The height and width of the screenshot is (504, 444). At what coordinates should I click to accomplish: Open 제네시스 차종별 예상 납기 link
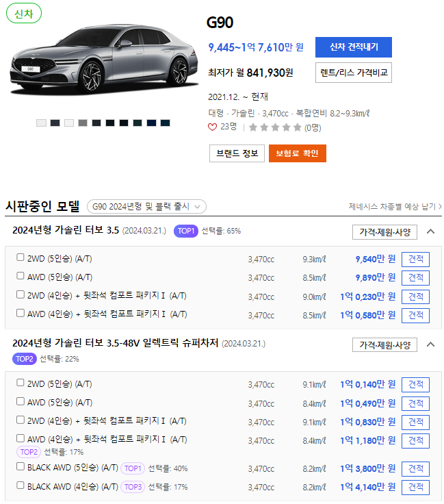coord(395,206)
